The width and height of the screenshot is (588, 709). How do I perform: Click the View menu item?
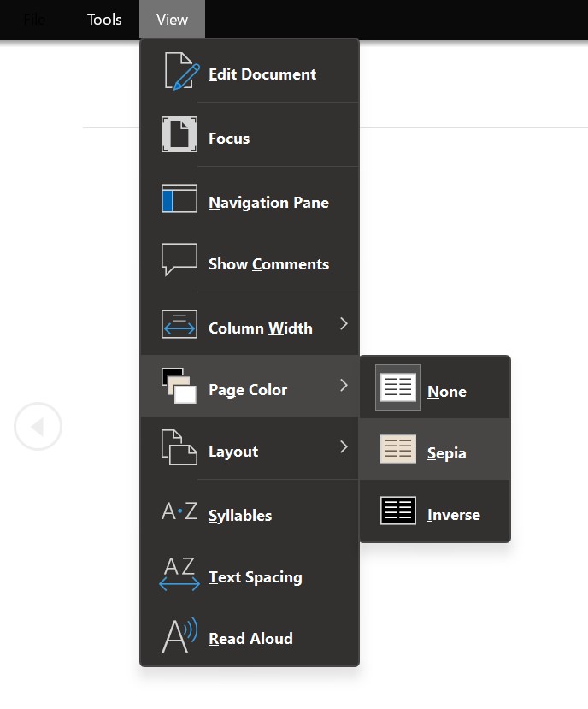click(x=171, y=19)
